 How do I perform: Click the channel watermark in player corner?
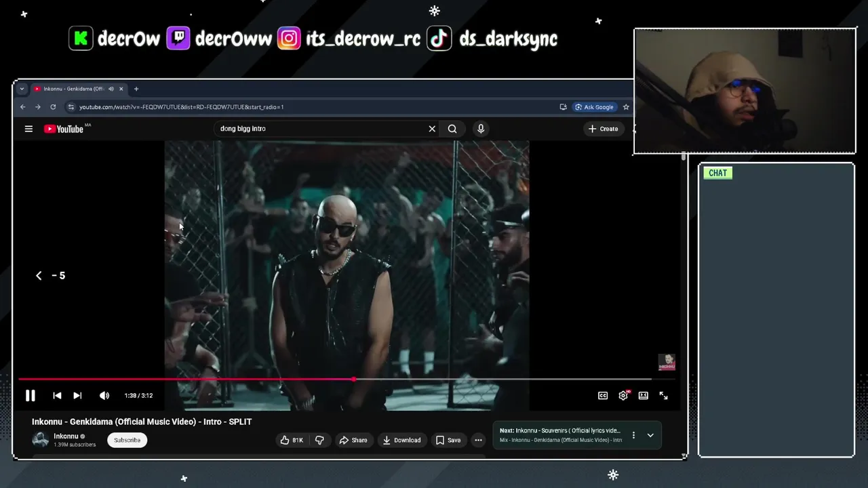[667, 362]
